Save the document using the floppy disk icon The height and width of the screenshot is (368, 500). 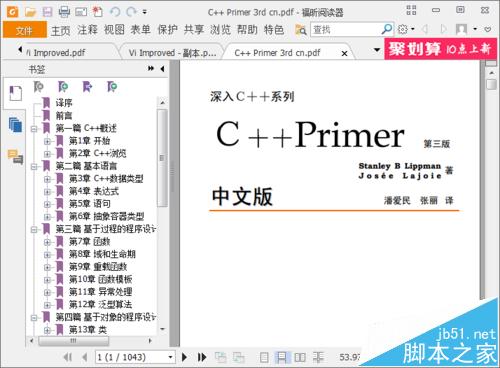coord(47,12)
